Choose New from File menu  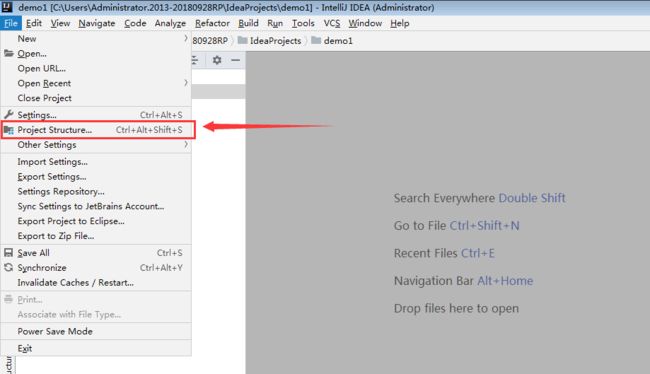(x=96, y=39)
